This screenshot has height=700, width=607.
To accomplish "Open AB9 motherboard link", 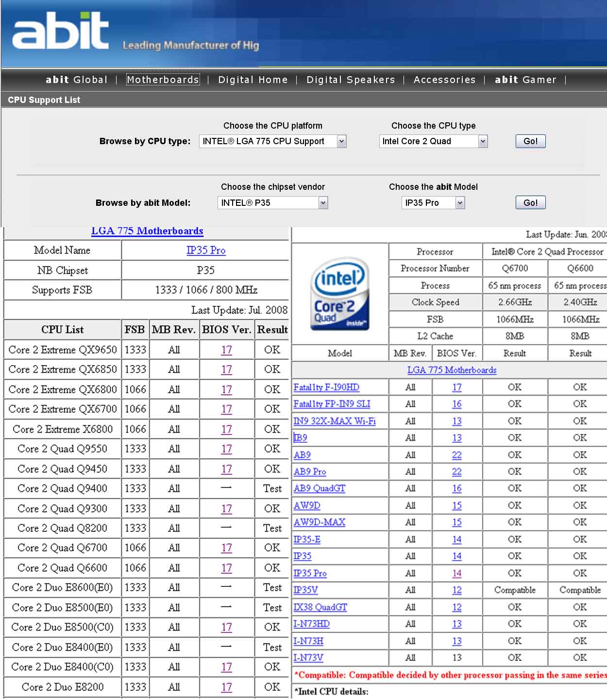I will tap(302, 455).
